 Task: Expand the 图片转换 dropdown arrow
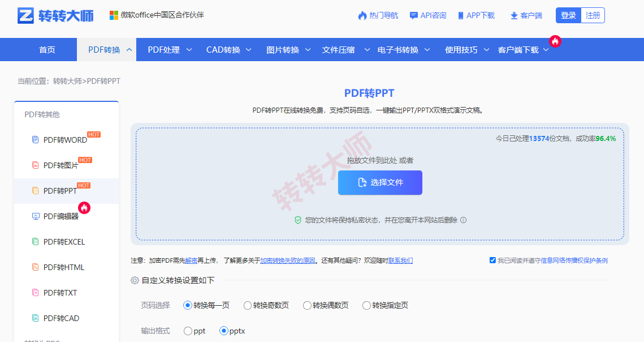click(308, 50)
